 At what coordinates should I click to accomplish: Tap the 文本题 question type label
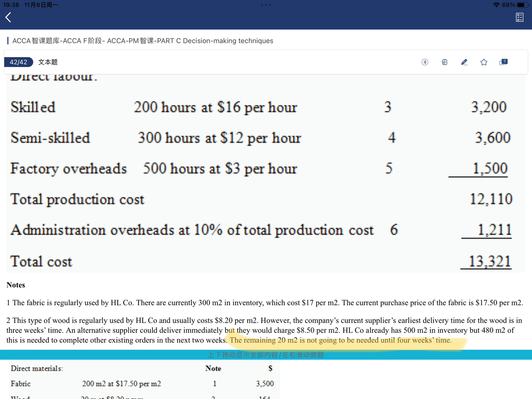pos(48,62)
